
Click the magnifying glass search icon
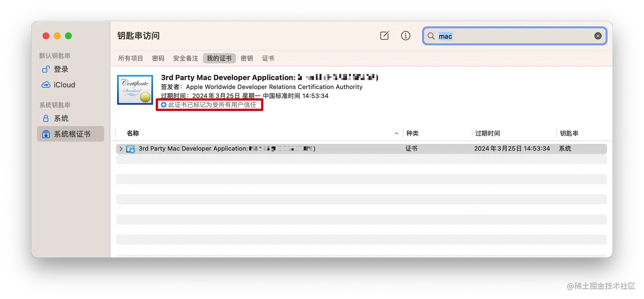click(x=431, y=36)
